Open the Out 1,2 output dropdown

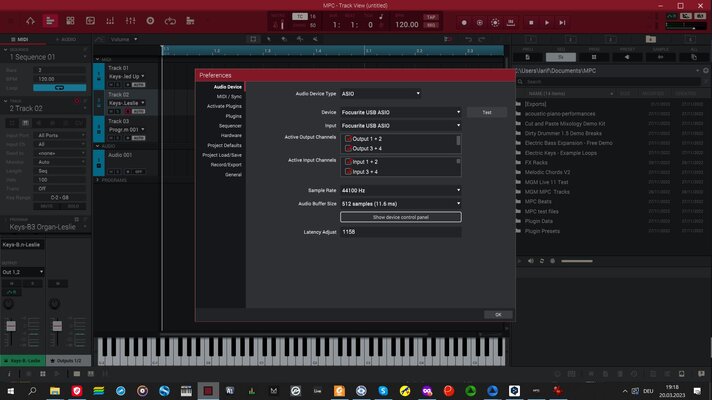click(x=22, y=272)
